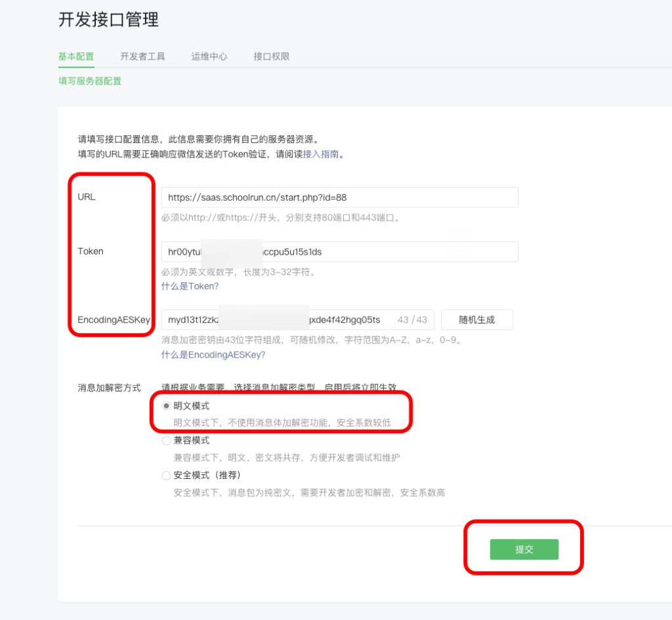
Task: Click the 提交 submit button
Action: coord(523,549)
